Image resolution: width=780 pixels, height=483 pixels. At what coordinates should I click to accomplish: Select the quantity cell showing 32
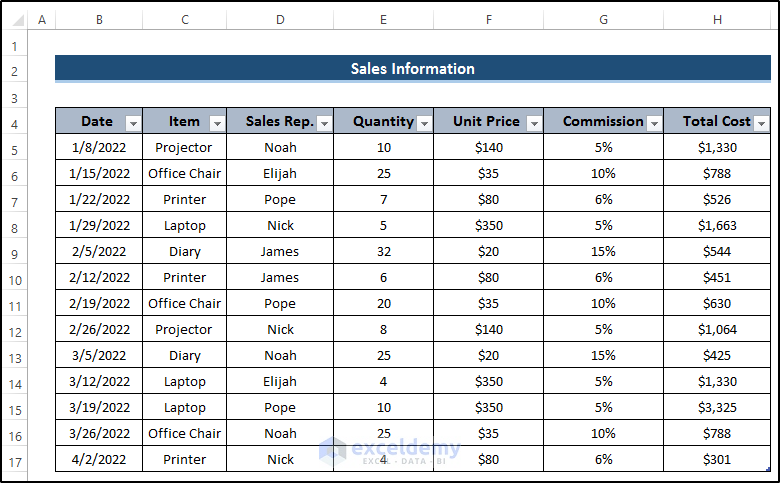coord(384,251)
